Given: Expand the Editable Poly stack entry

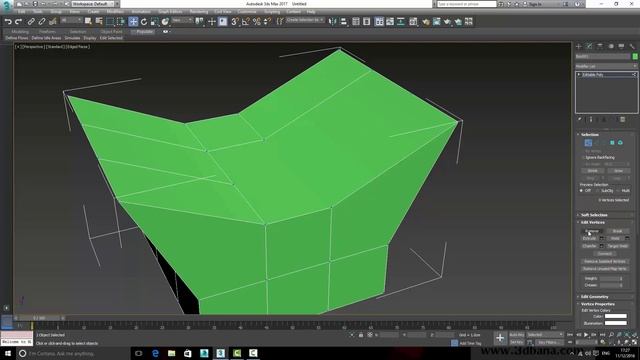Looking at the screenshot, I should pos(579,75).
